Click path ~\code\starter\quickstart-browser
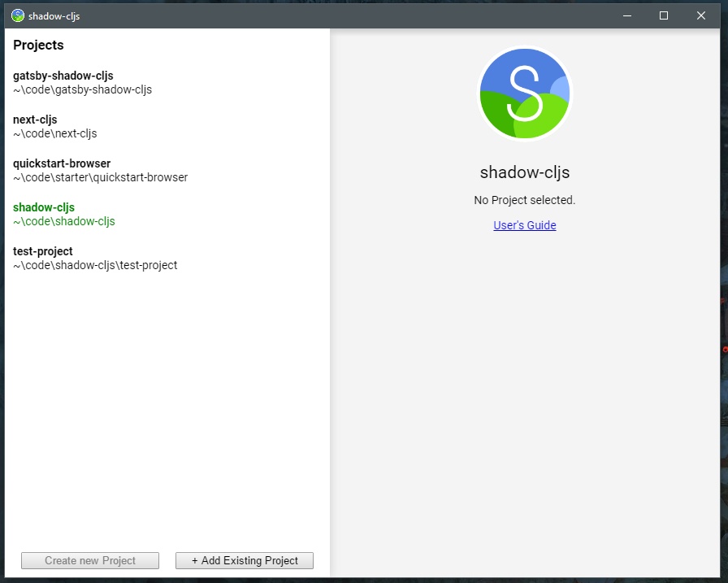This screenshot has height=583, width=728. click(100, 177)
